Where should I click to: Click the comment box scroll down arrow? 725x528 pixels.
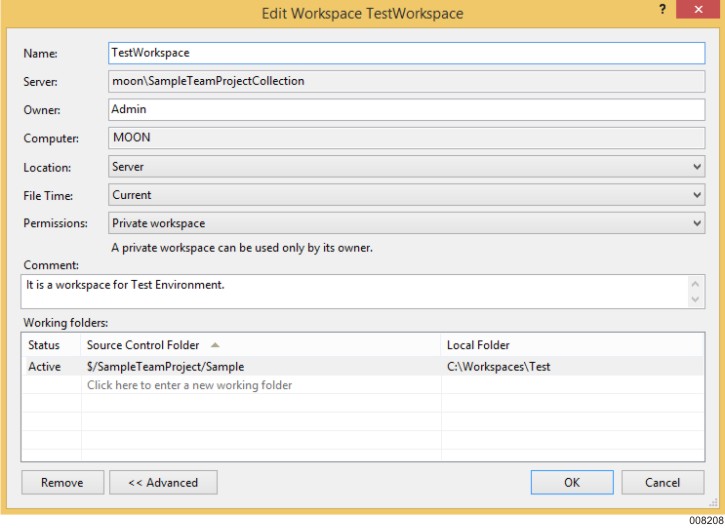pyautogui.click(x=694, y=299)
